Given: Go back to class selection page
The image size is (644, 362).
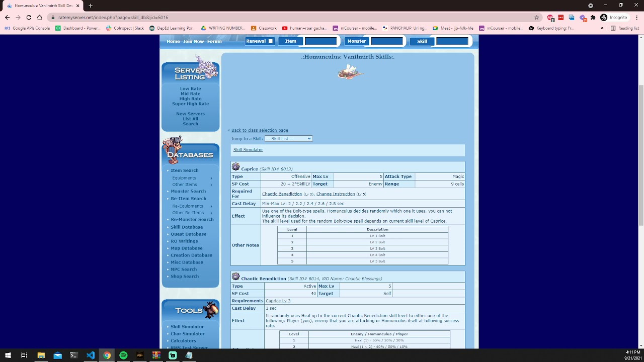Looking at the screenshot, I should 260,130.
